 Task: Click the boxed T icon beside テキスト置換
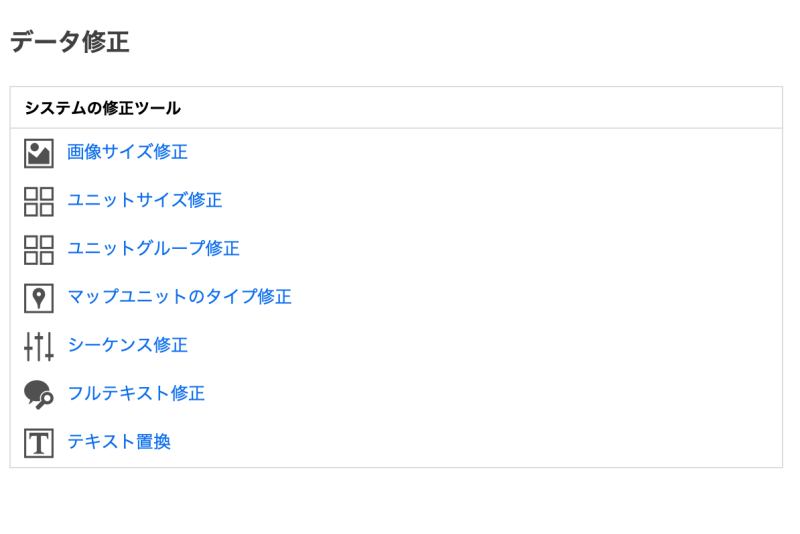(x=38, y=442)
